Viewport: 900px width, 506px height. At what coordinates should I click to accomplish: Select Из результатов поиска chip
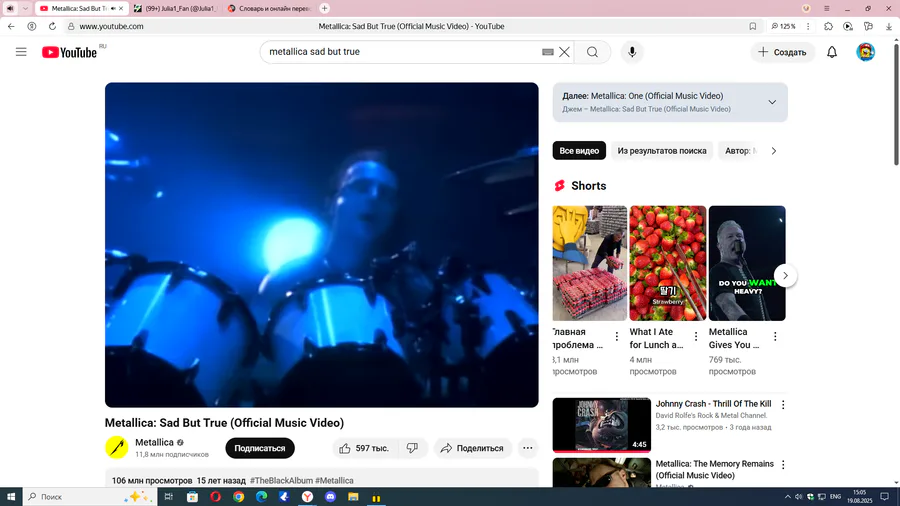(x=662, y=151)
